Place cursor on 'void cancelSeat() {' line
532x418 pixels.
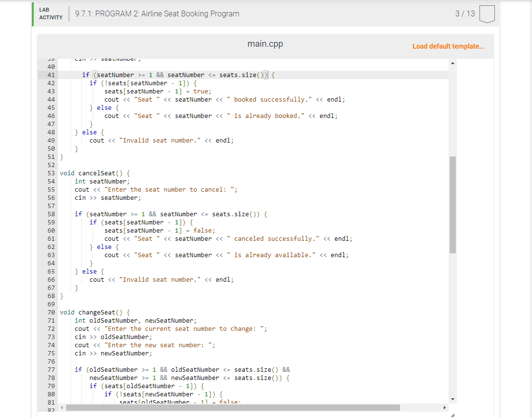[x=94, y=173]
